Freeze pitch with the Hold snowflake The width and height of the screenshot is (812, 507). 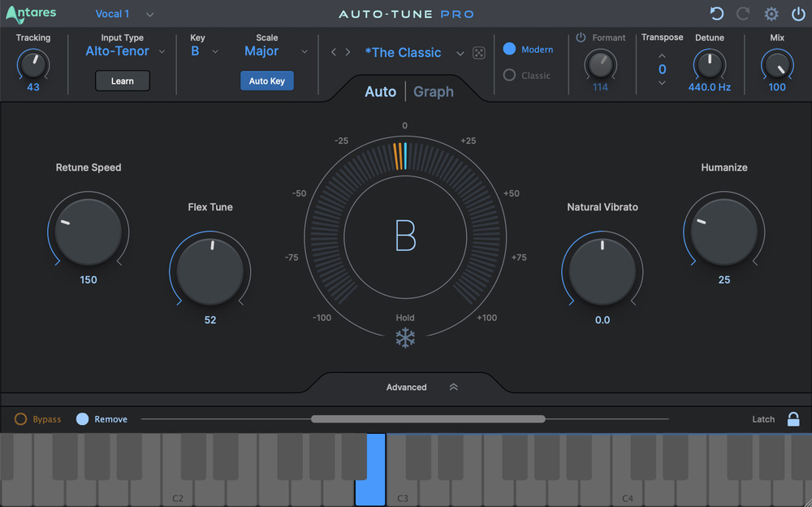click(405, 338)
